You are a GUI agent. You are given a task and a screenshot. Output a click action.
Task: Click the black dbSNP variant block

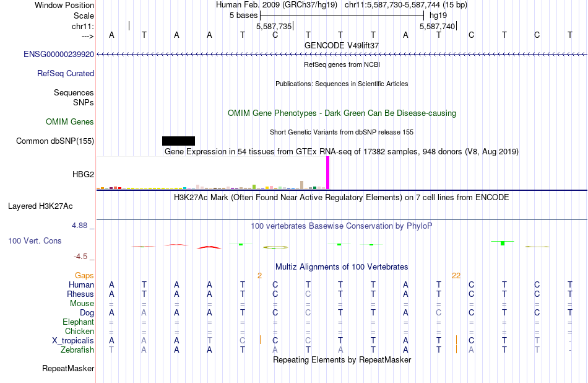pyautogui.click(x=178, y=141)
